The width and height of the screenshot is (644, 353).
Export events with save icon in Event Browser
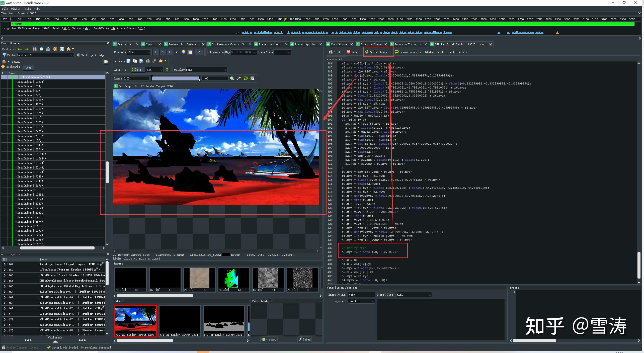(x=62, y=49)
